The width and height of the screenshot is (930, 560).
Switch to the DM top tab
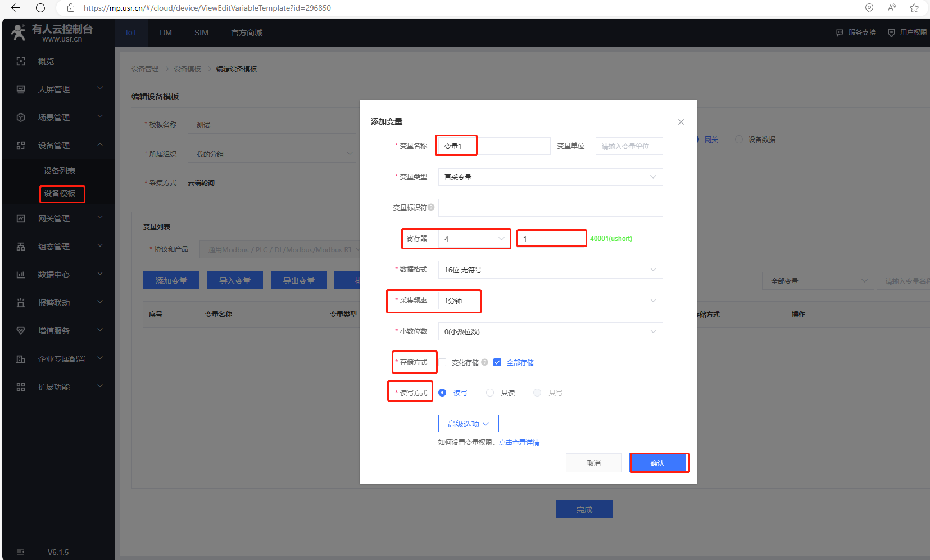[165, 33]
